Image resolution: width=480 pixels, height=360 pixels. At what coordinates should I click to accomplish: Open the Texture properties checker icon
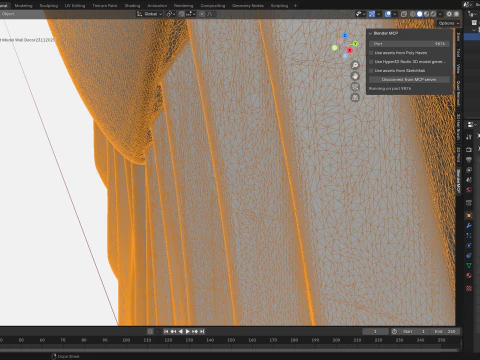469,288
